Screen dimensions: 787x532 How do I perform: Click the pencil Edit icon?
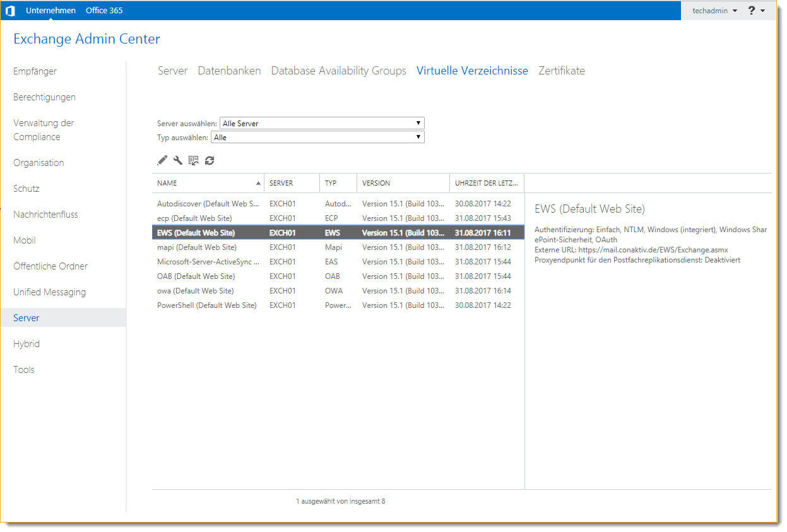(x=162, y=160)
